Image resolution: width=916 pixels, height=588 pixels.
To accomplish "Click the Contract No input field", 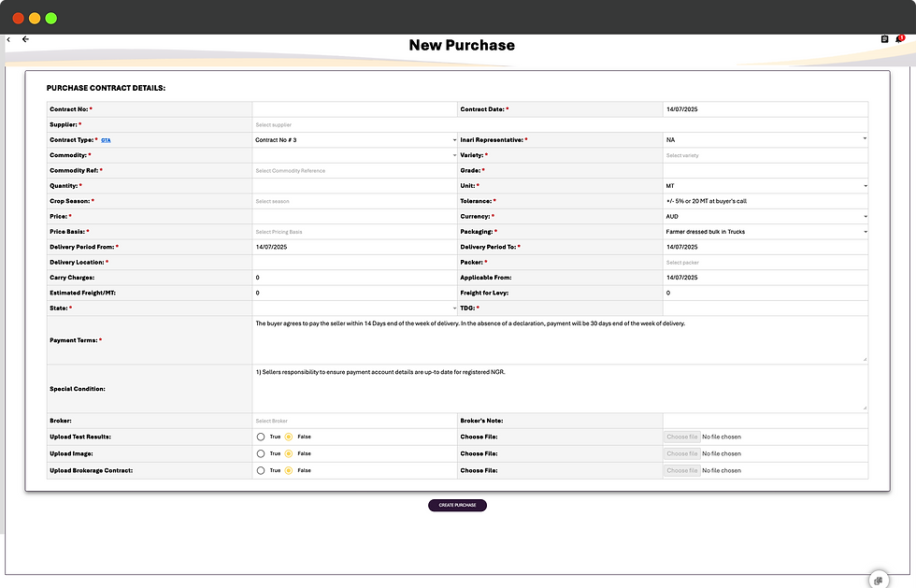I will click(x=354, y=109).
